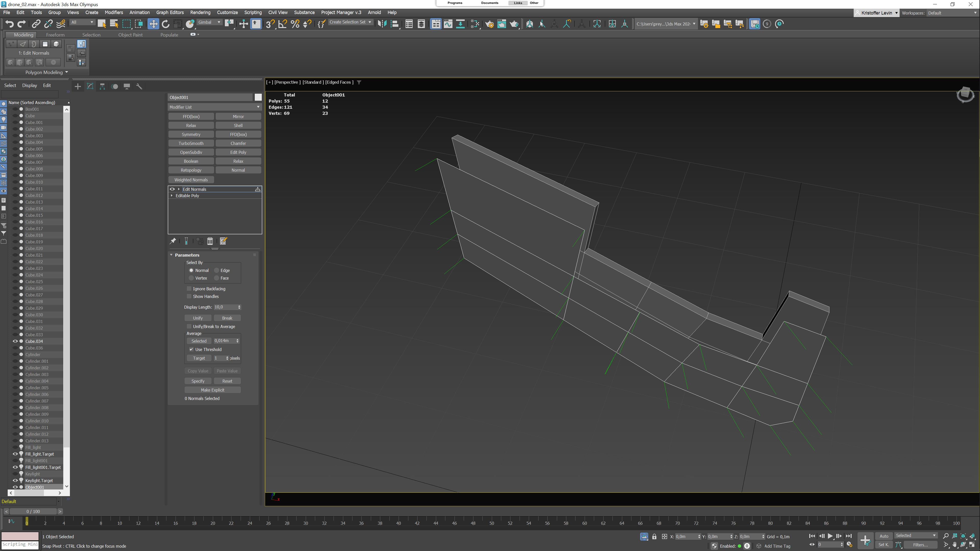Open the Graph Editors menu
The height and width of the screenshot is (551, 980).
tap(170, 12)
